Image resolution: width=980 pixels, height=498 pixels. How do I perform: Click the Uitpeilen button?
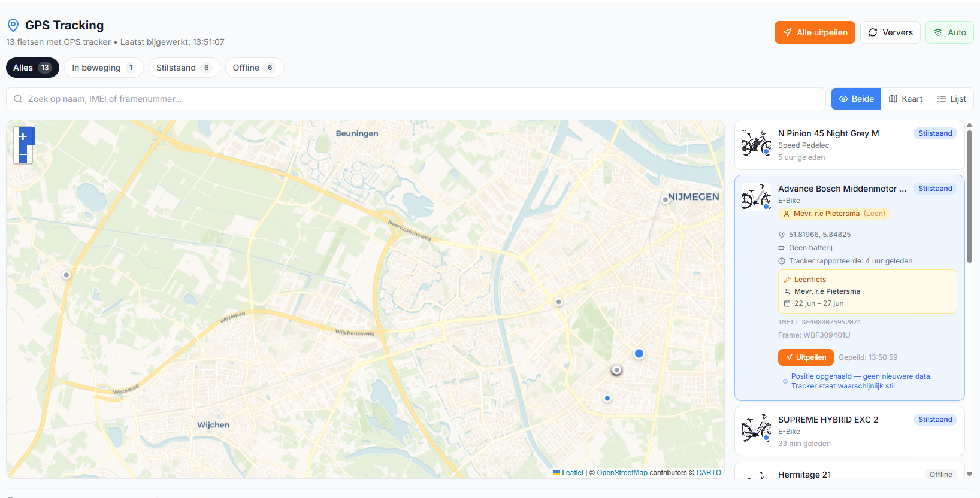(806, 357)
